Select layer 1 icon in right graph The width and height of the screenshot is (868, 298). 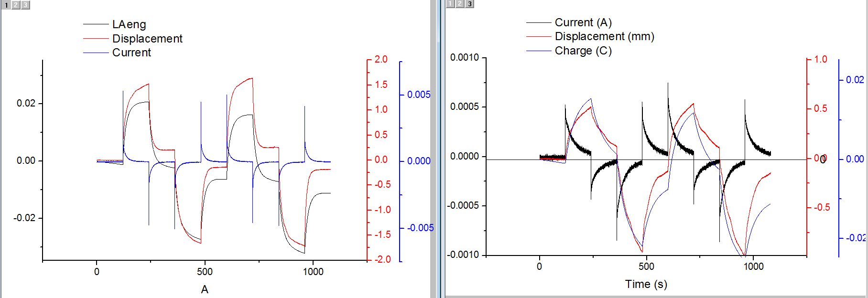tap(450, 4)
